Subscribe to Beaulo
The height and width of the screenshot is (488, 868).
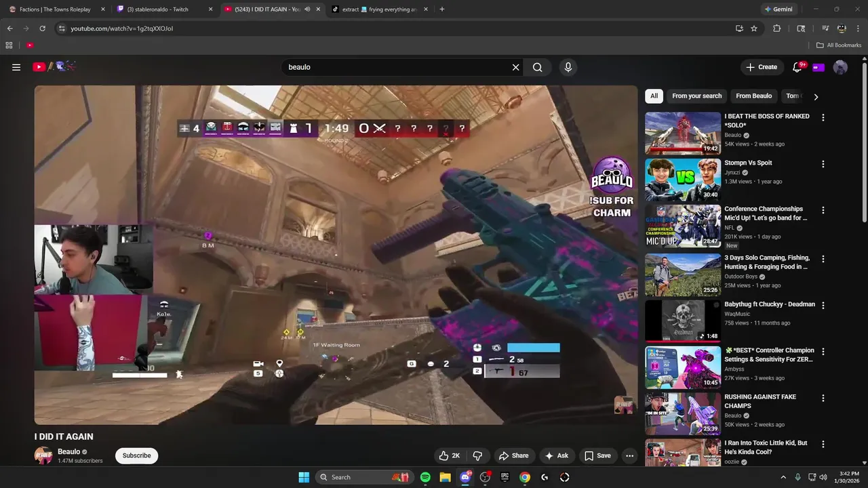(136, 455)
